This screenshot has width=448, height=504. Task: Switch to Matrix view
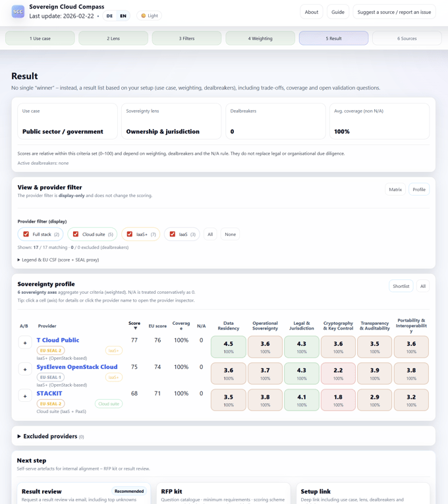[x=395, y=190]
